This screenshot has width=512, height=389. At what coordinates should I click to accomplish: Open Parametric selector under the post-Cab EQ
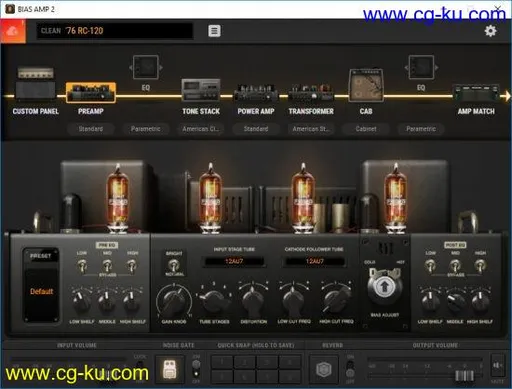click(x=421, y=129)
